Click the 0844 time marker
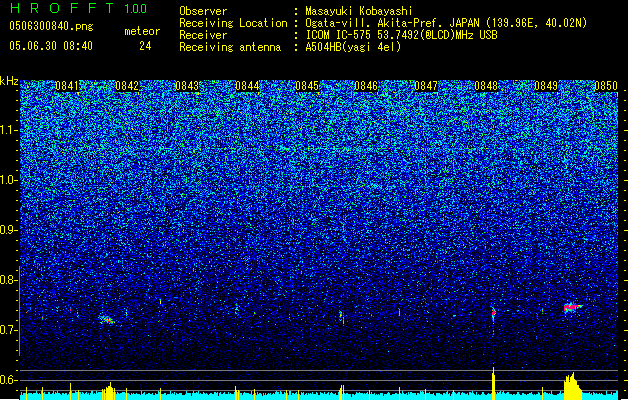This screenshot has width=629, height=400. click(x=247, y=86)
